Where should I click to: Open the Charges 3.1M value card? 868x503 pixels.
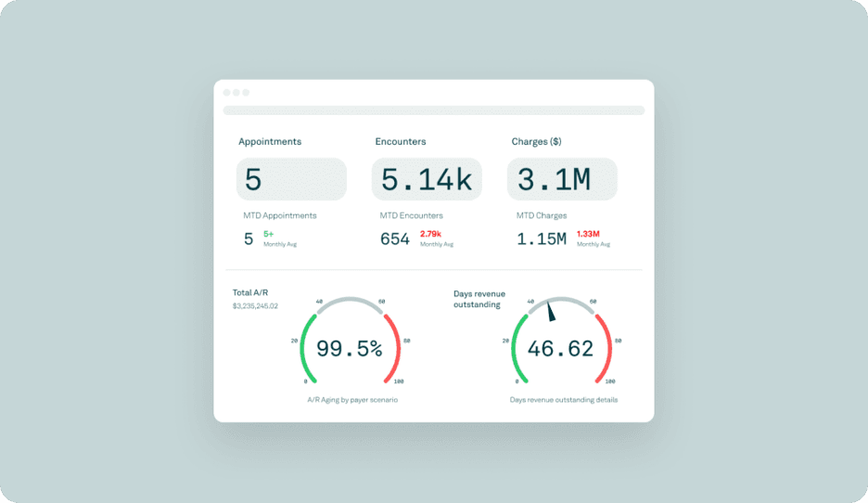[562, 179]
